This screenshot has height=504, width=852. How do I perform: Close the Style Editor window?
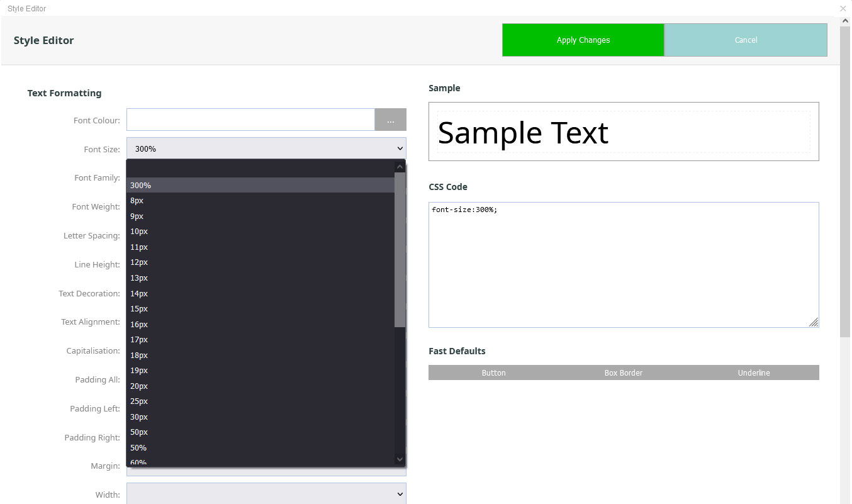pos(843,9)
